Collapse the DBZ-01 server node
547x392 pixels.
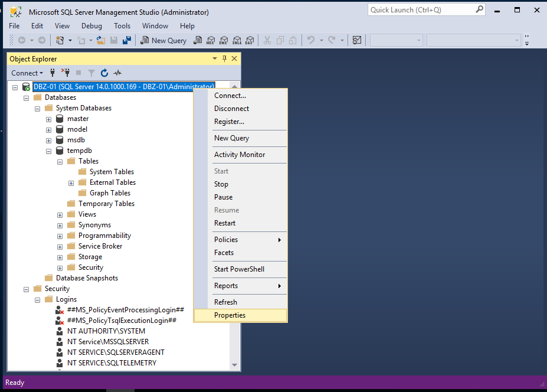click(x=15, y=87)
